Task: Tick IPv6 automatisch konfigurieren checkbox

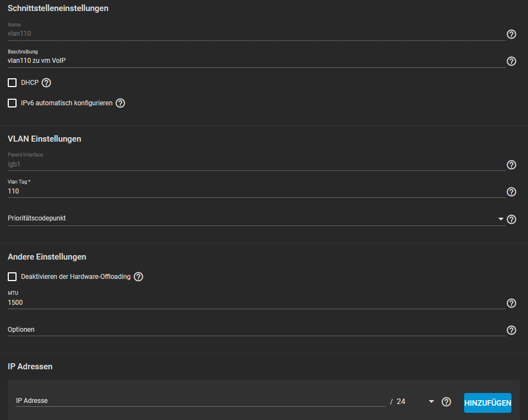Action: click(12, 103)
